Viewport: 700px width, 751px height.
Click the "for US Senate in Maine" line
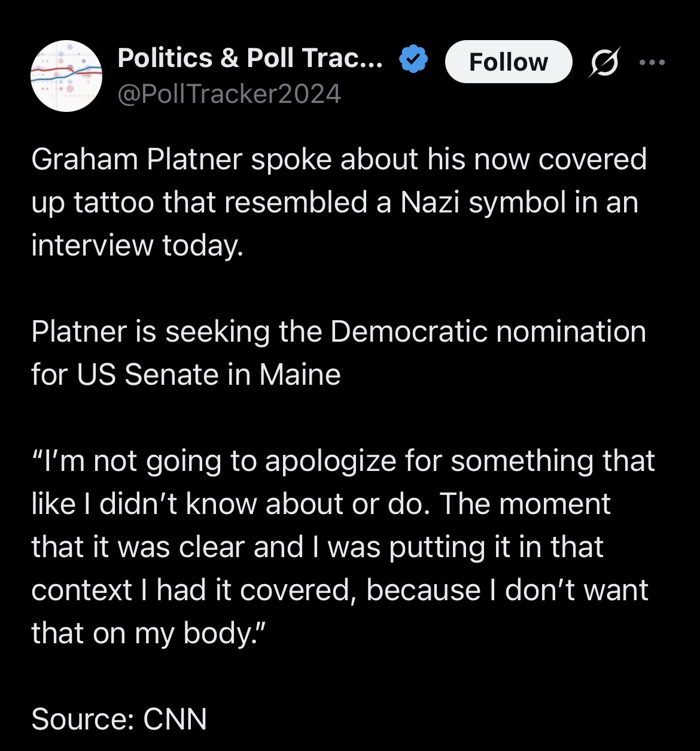186,375
